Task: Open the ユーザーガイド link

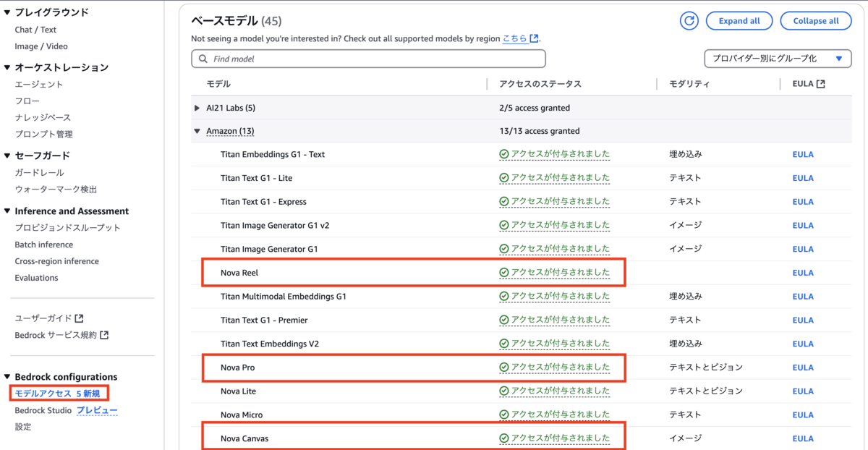Action: [x=43, y=318]
